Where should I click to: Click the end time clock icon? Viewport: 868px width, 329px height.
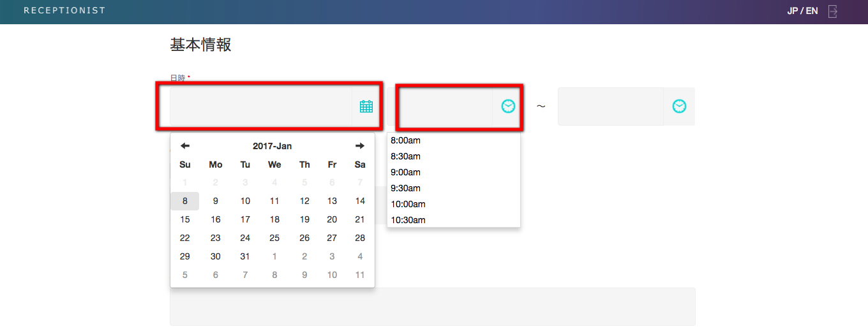point(679,106)
